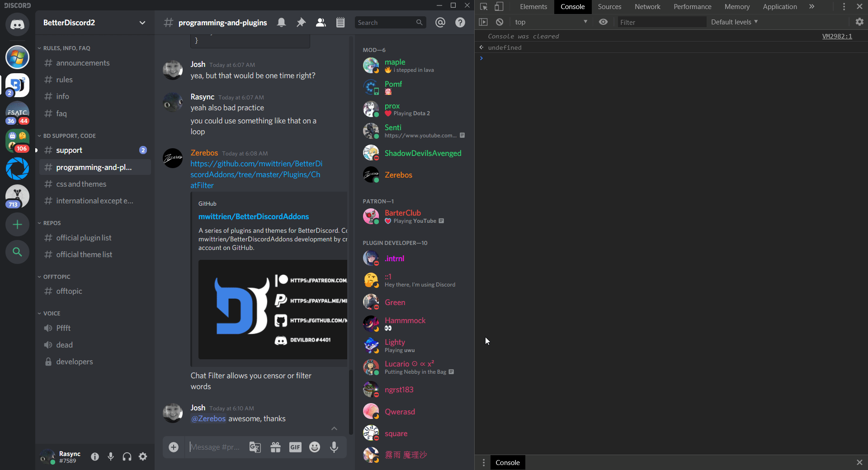Join the Pffft voice channel
This screenshot has width=868, height=470.
[x=95, y=328]
